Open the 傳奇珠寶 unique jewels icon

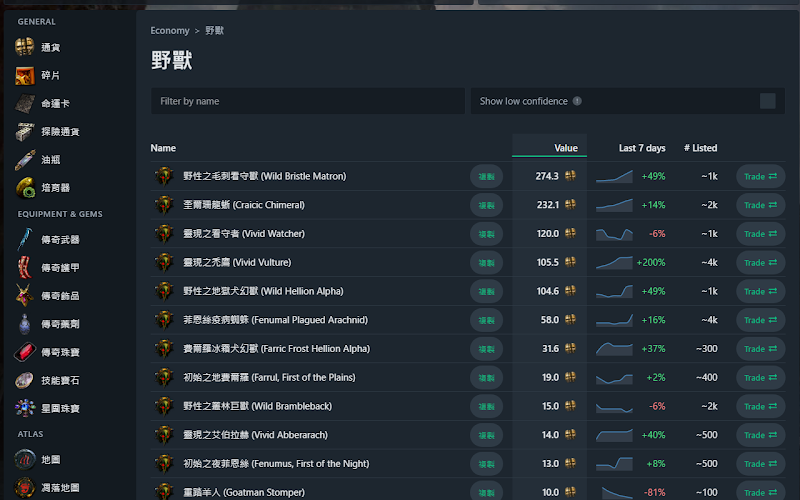point(24,352)
